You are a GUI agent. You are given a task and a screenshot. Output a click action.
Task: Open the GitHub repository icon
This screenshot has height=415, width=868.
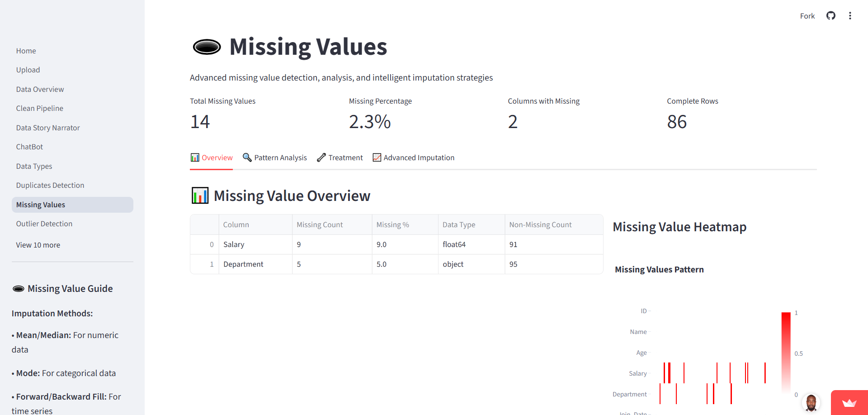point(831,15)
